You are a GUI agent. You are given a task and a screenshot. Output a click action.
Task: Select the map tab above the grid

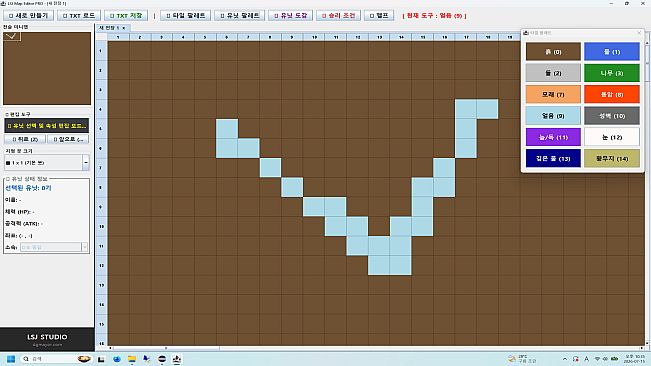(x=113, y=28)
